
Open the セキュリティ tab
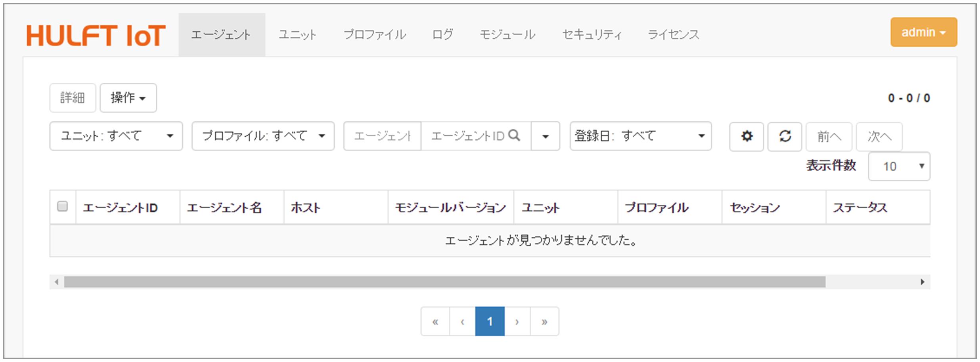(x=591, y=35)
